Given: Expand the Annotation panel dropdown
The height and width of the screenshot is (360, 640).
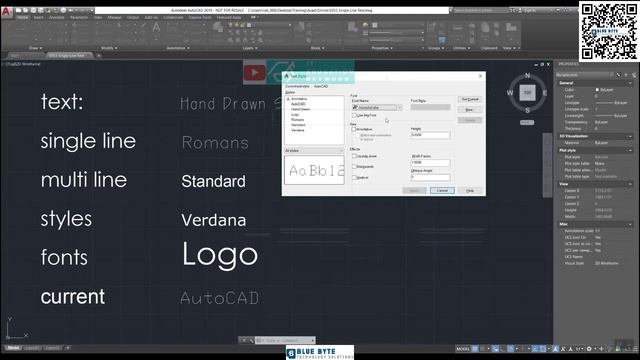Looking at the screenshot, I should pos(178,48).
